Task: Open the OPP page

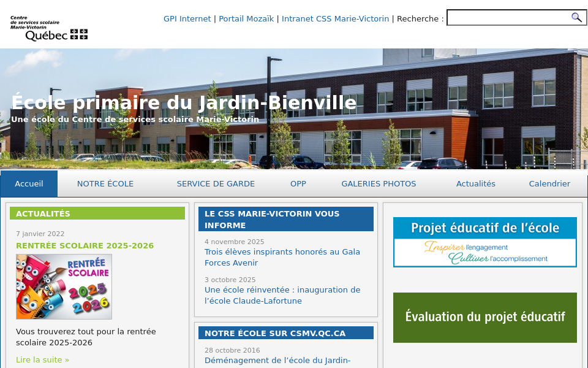Action: click(x=298, y=183)
